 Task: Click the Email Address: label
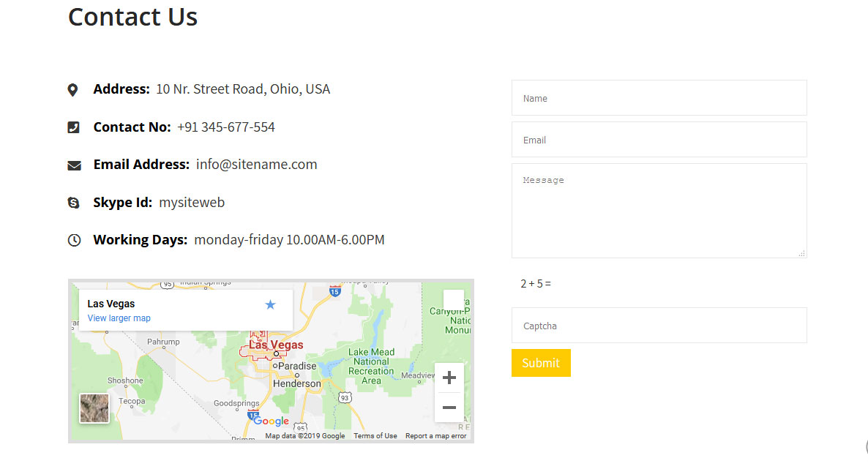(x=141, y=165)
